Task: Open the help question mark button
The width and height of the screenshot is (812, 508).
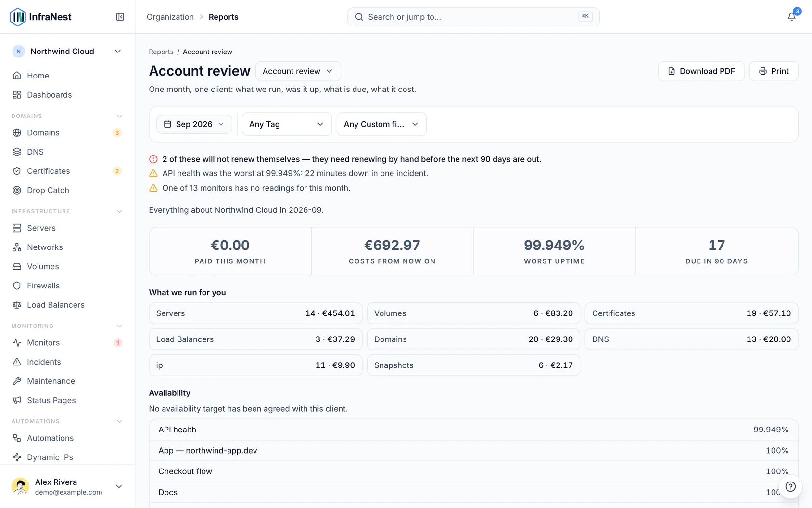Action: coord(790,486)
